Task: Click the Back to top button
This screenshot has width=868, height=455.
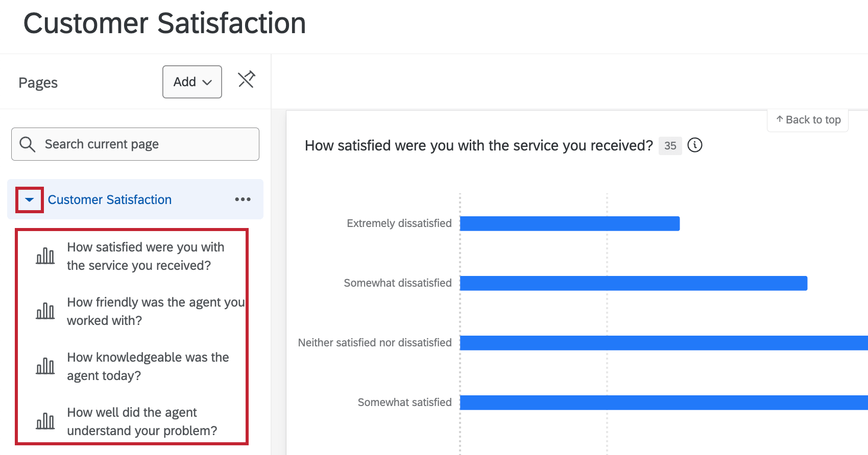Action: pos(808,120)
